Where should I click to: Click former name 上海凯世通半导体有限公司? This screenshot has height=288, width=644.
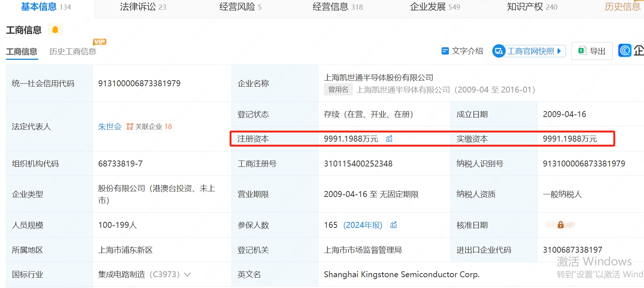click(403, 90)
